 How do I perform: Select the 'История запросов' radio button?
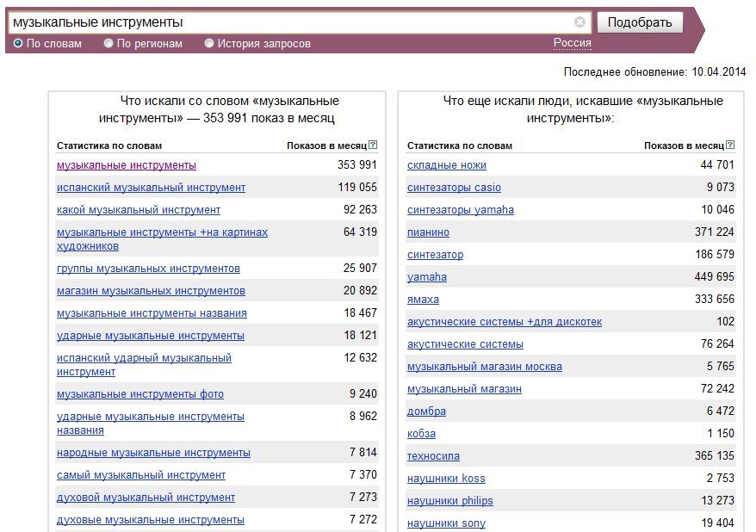208,43
